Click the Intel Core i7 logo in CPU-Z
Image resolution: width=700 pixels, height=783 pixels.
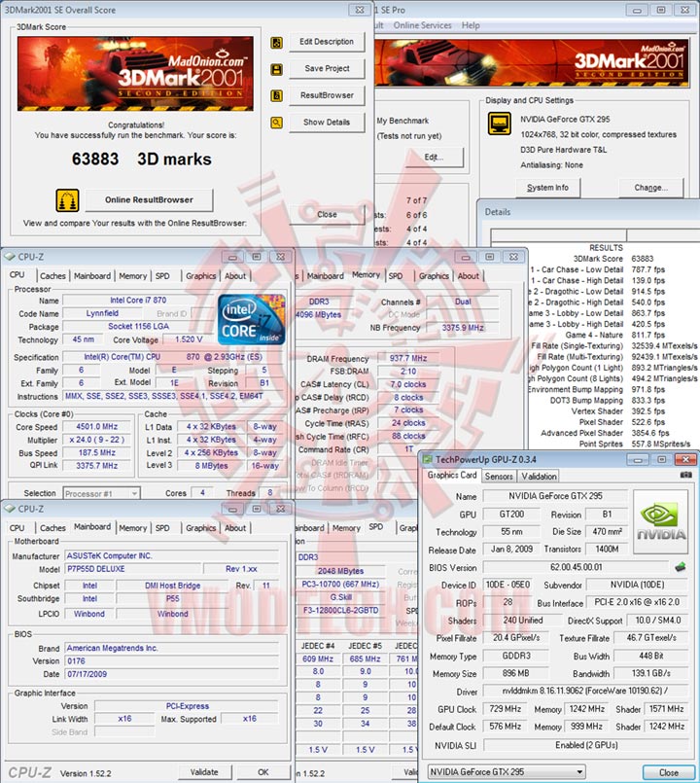click(252, 320)
